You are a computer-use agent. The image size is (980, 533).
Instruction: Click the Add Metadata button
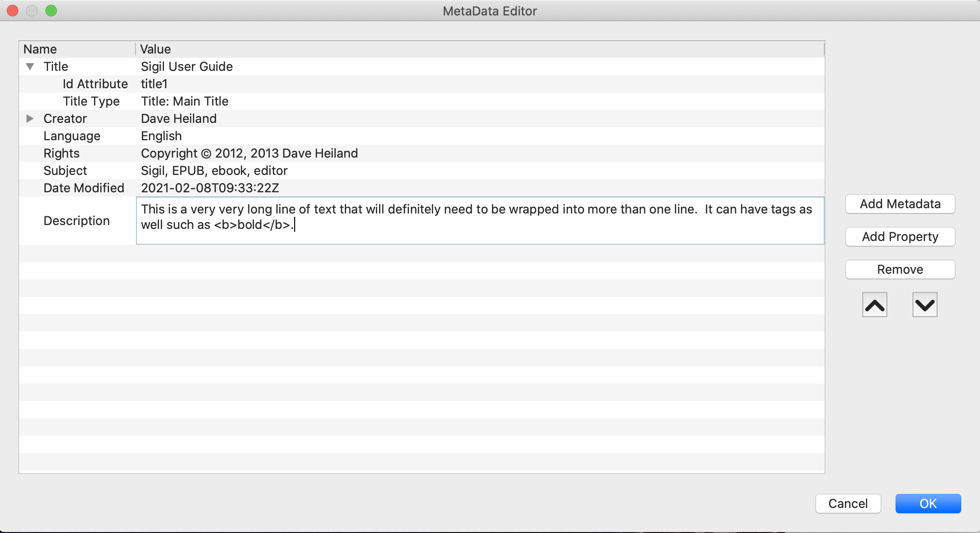click(900, 204)
